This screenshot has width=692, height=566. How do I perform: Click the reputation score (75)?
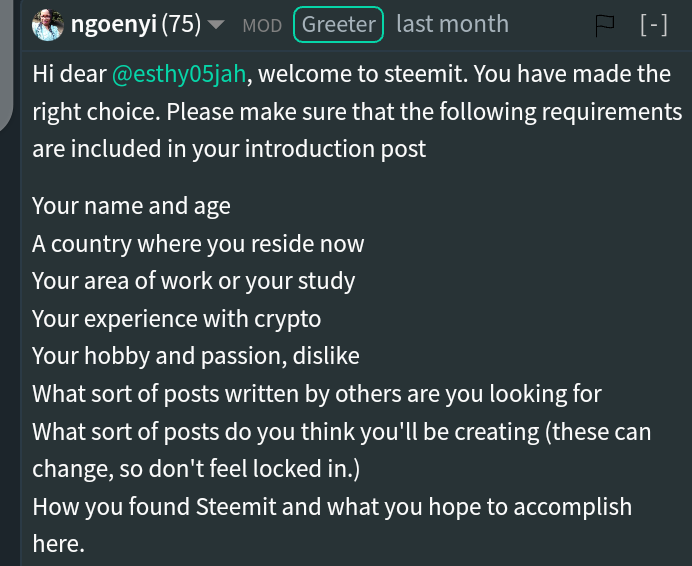click(x=181, y=24)
